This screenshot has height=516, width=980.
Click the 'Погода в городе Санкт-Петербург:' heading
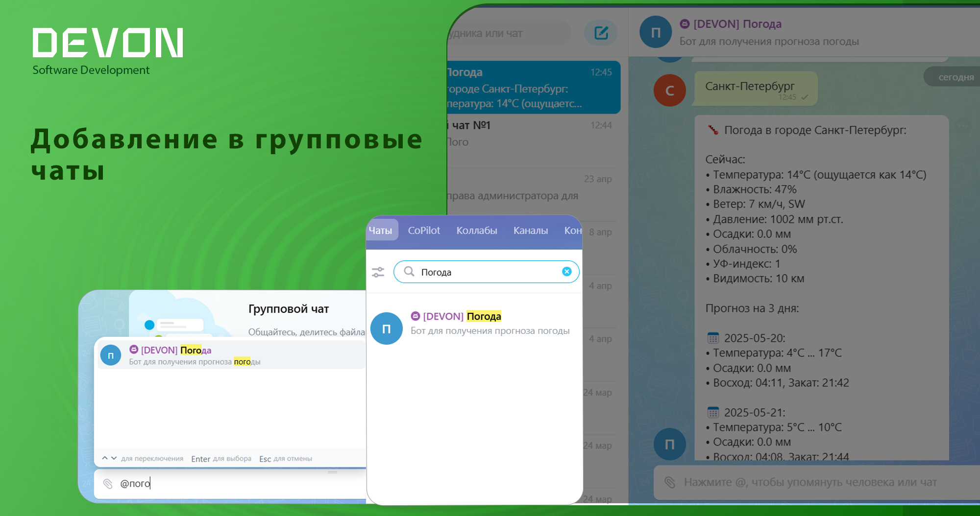tap(815, 130)
